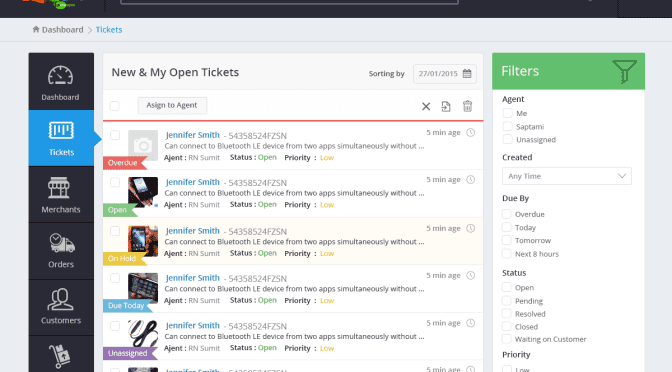
Task: Click the Sorting by date field
Action: 444,74
